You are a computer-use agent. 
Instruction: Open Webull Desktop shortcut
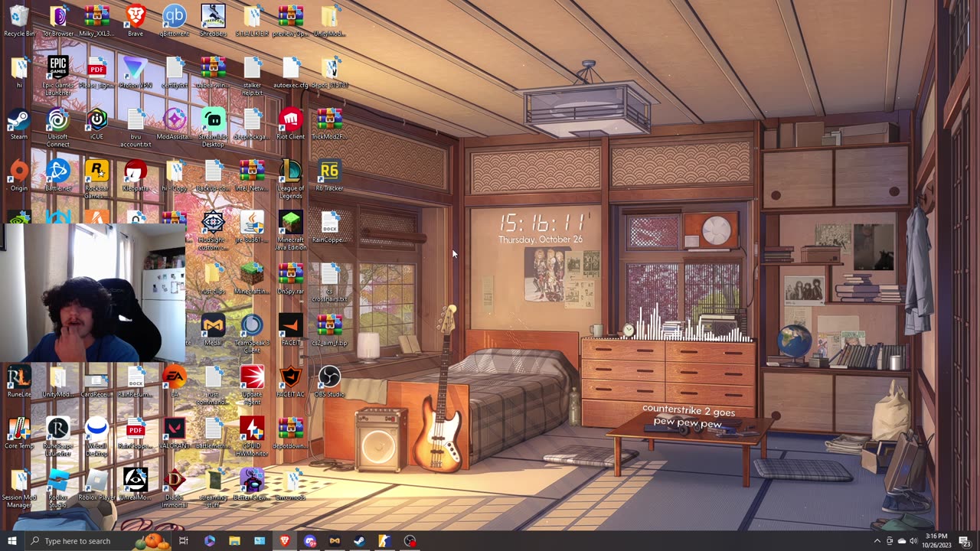(x=96, y=437)
